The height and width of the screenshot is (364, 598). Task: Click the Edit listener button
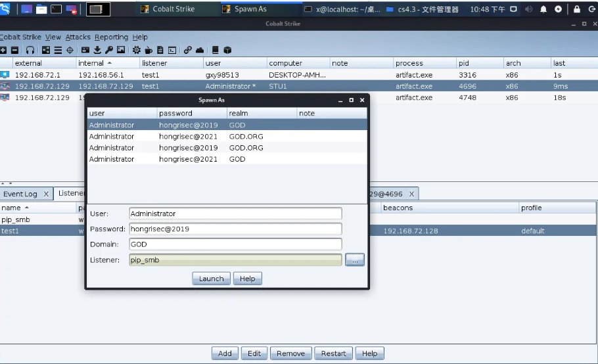point(254,353)
